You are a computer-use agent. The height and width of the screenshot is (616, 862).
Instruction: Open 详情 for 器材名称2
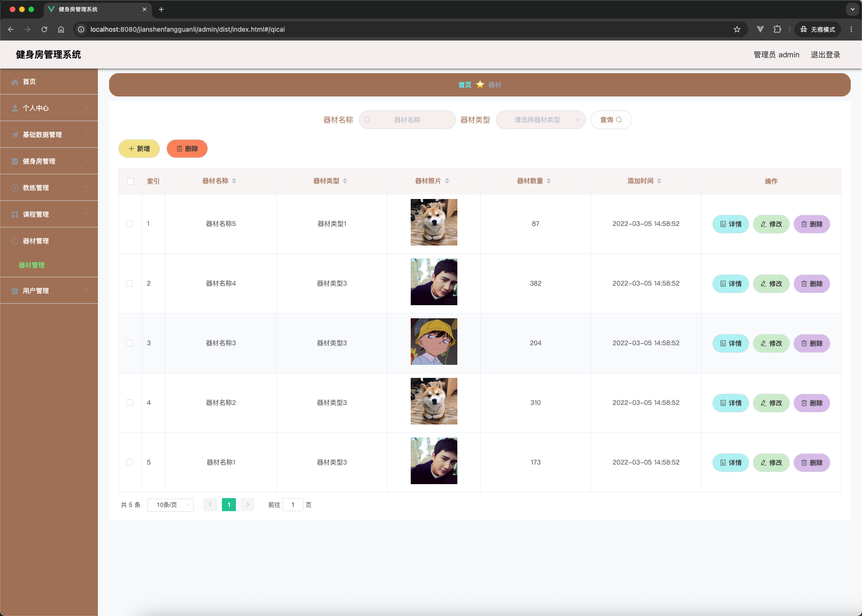(x=731, y=403)
